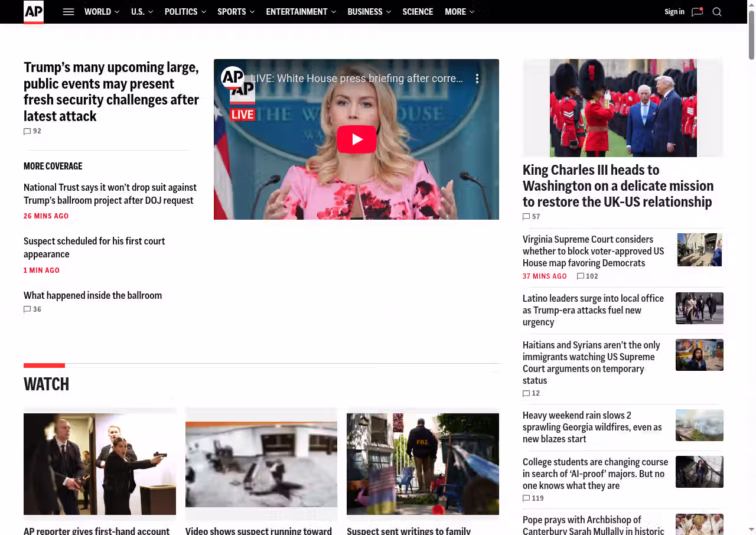Open the King Charles III headline
756x535 pixels.
[x=618, y=185]
